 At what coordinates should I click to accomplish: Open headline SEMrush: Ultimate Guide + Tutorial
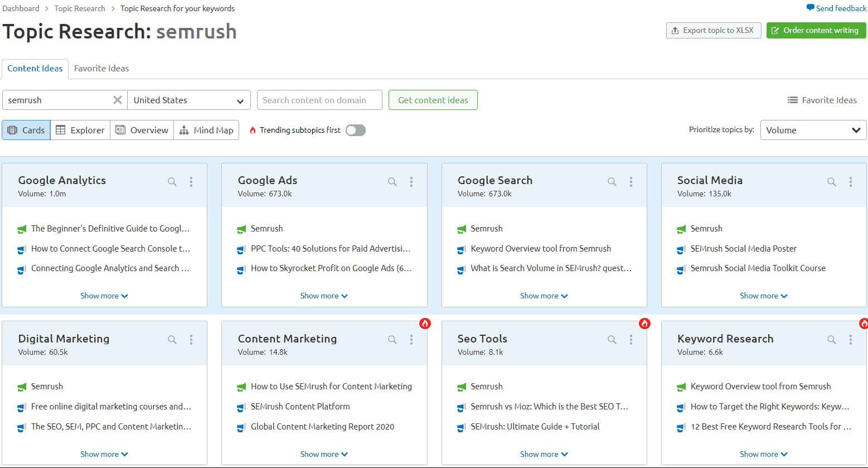535,426
